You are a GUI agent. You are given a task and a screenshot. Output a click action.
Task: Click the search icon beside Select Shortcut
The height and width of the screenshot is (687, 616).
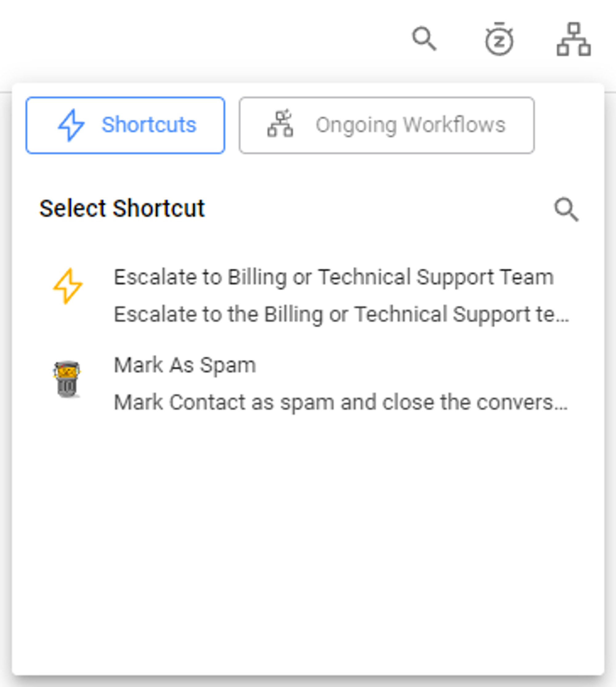coord(566,209)
